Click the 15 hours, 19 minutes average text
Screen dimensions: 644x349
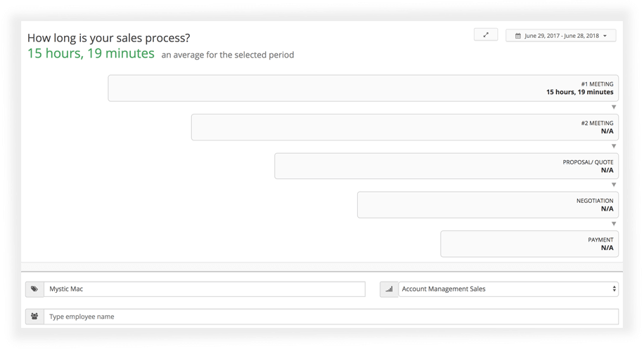(x=91, y=53)
